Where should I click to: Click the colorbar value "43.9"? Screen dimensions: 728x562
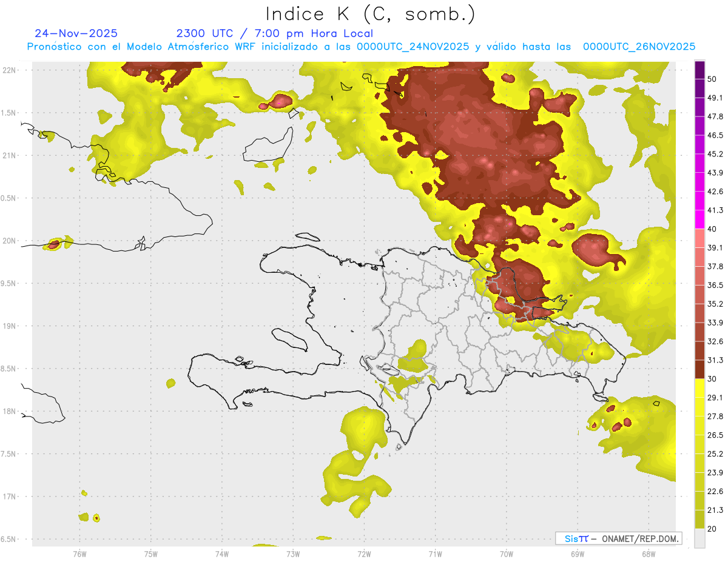click(x=715, y=173)
